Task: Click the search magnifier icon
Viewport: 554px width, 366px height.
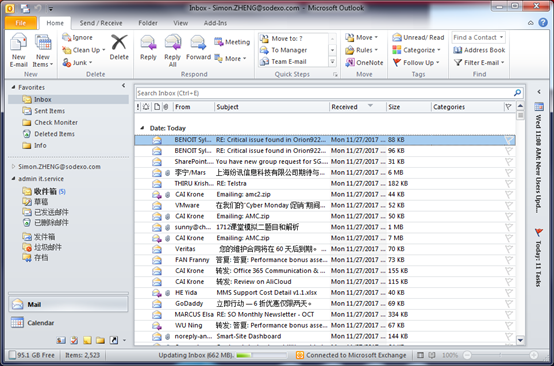Action: [517, 93]
